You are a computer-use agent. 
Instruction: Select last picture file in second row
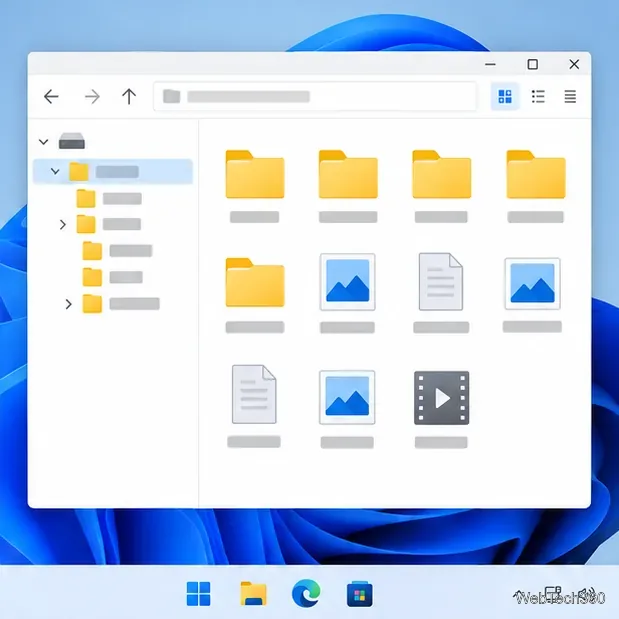pyautogui.click(x=533, y=283)
